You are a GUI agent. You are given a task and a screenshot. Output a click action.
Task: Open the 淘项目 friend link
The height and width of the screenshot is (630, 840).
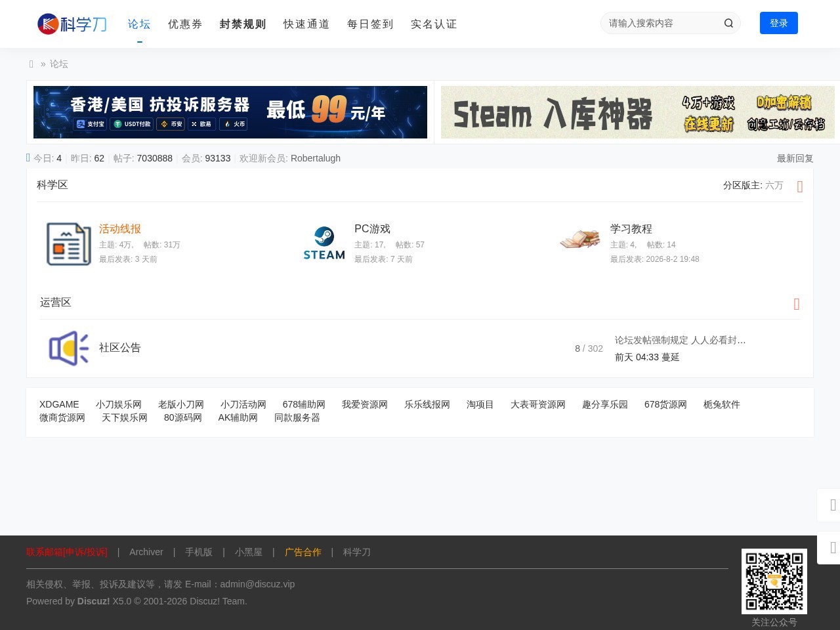click(480, 404)
